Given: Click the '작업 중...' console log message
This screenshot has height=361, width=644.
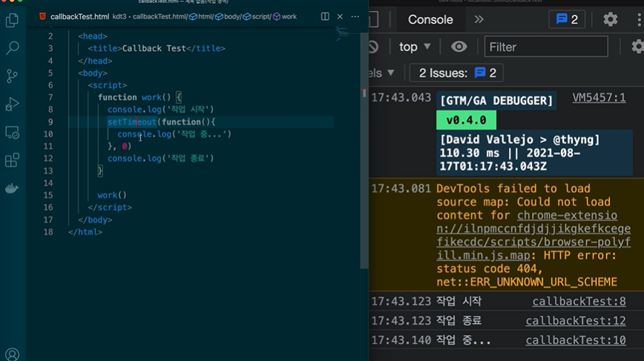Looking at the screenshot, I should (463, 340).
